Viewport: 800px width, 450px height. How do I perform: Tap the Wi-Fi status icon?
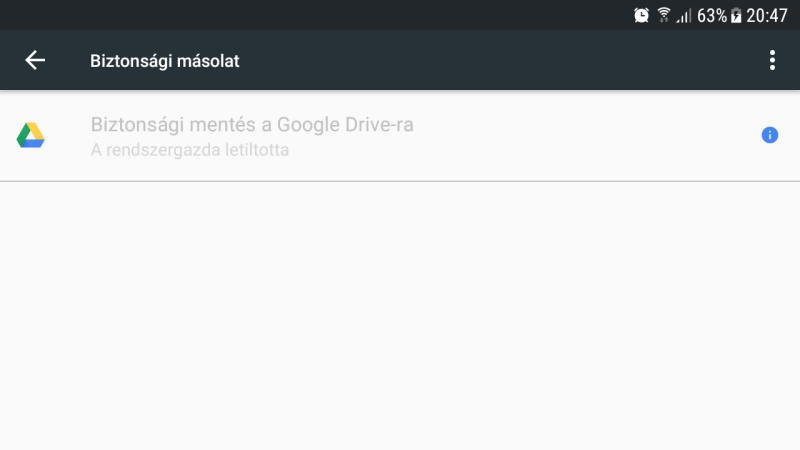(664, 15)
